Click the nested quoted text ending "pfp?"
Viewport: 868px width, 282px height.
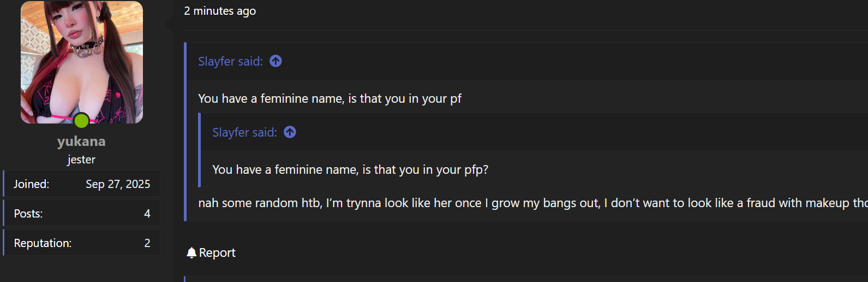(350, 169)
